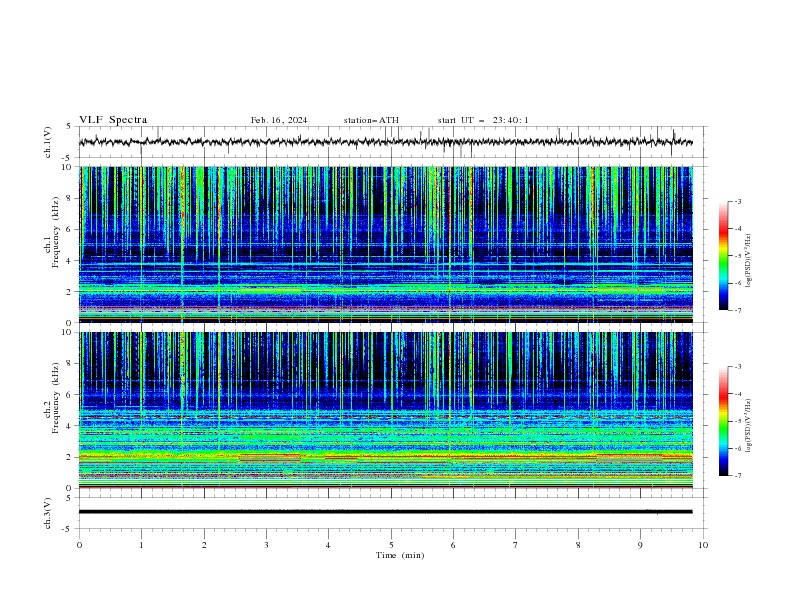This screenshot has height=612, width=792.
Task: Click the 4 kHz tick of ch.2 spectrogram
Action: tap(69, 426)
